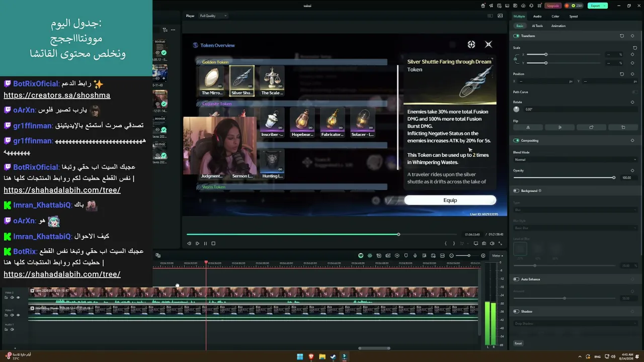
Task: Click the Upgrade button
Action: click(553, 6)
